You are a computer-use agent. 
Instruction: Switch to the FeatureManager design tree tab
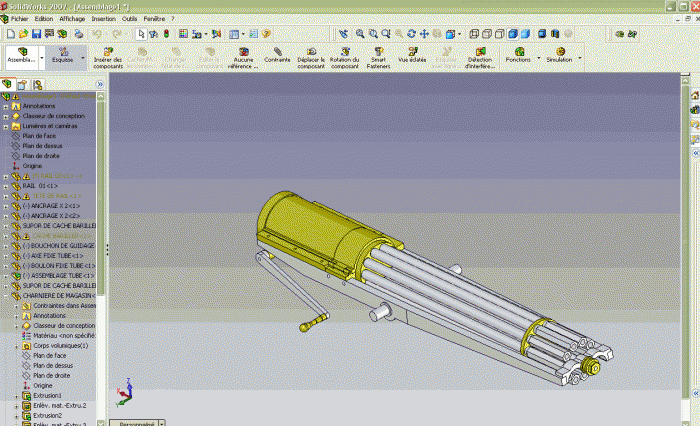point(8,84)
